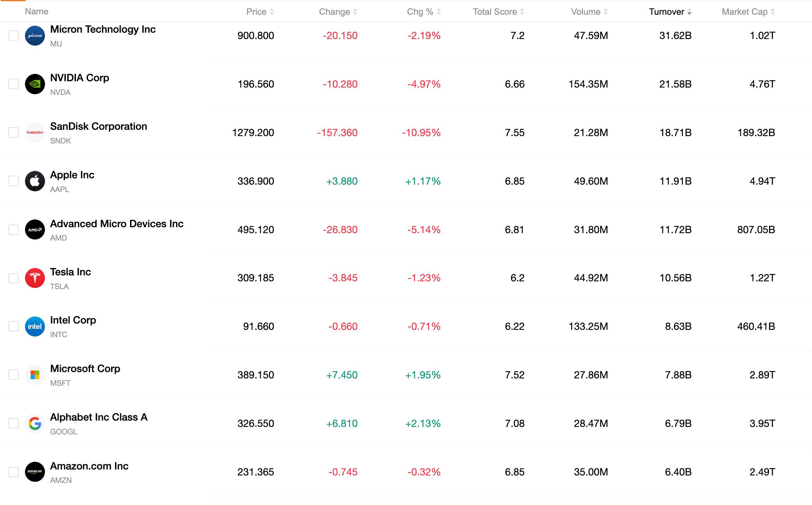
Task: Toggle sort arrows on Chg % column
Action: click(439, 12)
